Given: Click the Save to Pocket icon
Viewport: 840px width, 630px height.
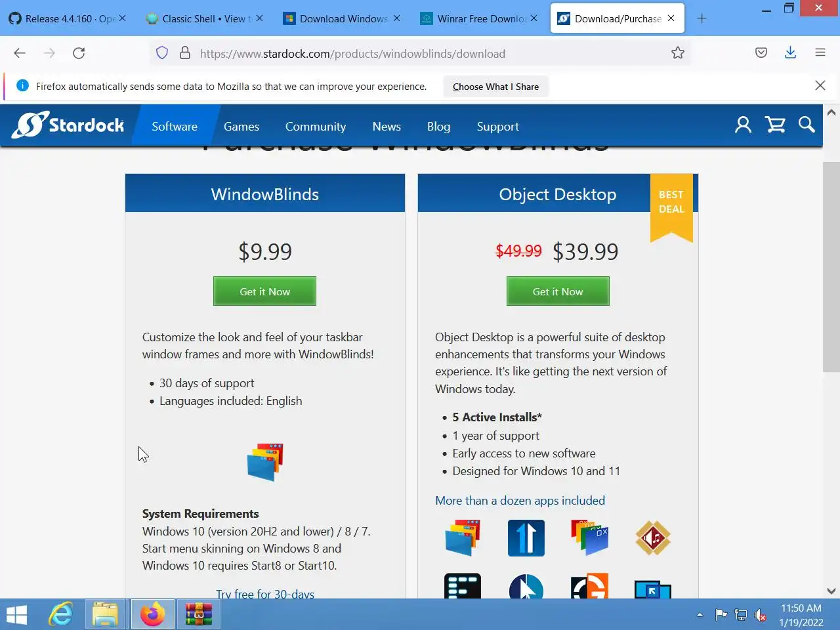Looking at the screenshot, I should click(x=761, y=53).
